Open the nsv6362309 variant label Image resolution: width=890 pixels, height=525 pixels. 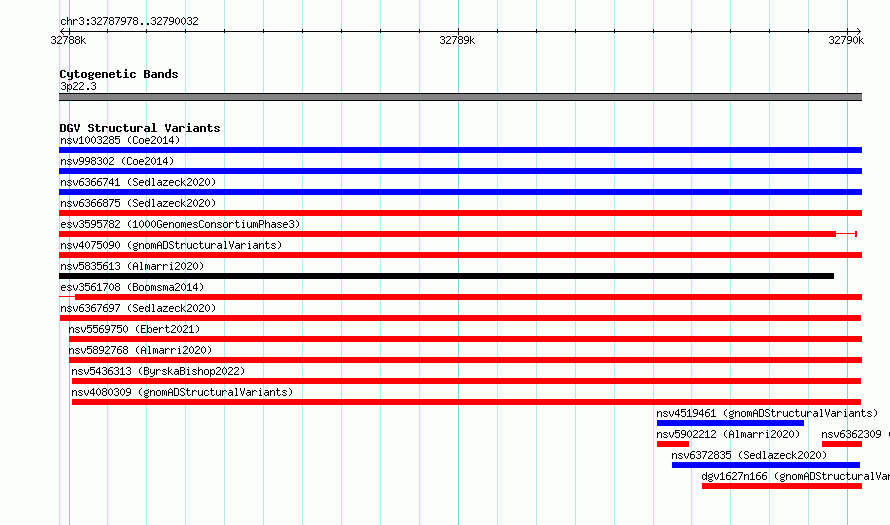tap(855, 434)
